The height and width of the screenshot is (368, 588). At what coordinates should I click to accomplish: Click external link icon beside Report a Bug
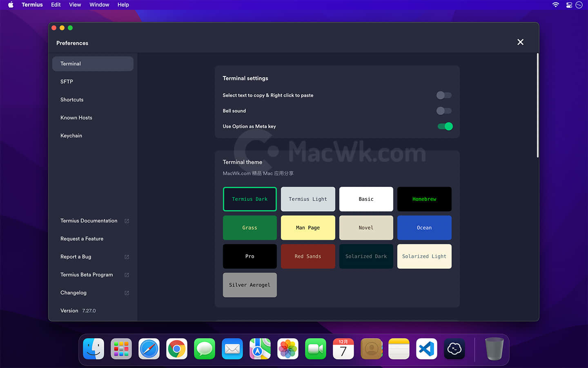(x=127, y=257)
